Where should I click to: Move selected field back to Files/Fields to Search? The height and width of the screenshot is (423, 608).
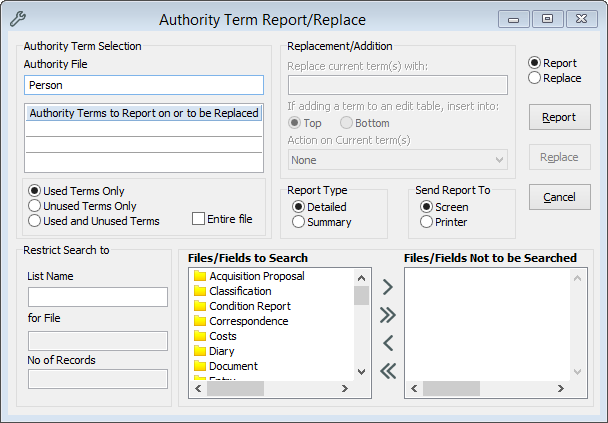point(388,343)
